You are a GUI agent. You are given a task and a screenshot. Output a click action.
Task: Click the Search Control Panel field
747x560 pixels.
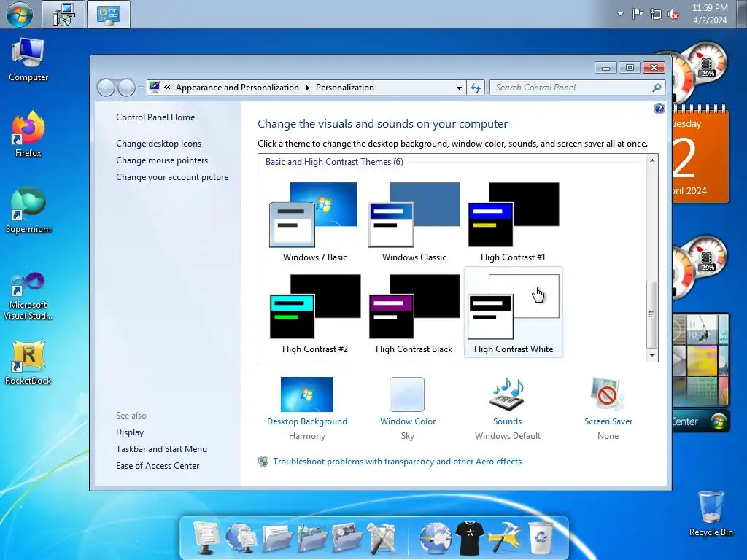tap(572, 87)
